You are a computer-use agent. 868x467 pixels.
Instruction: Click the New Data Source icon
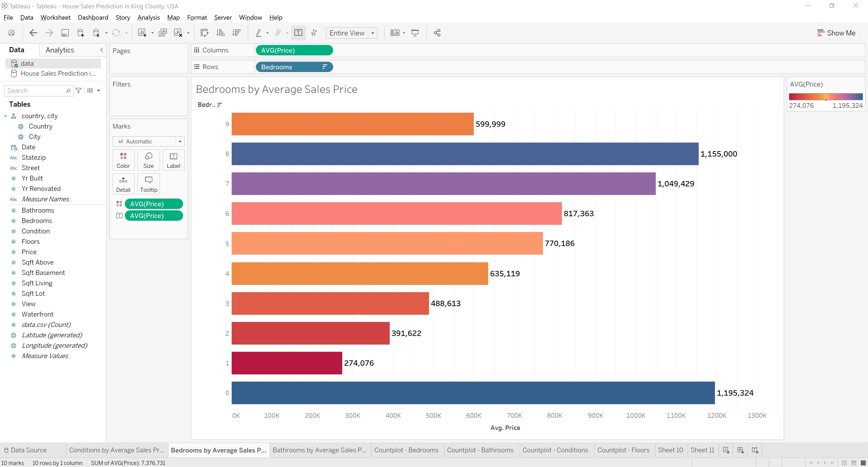[x=80, y=33]
